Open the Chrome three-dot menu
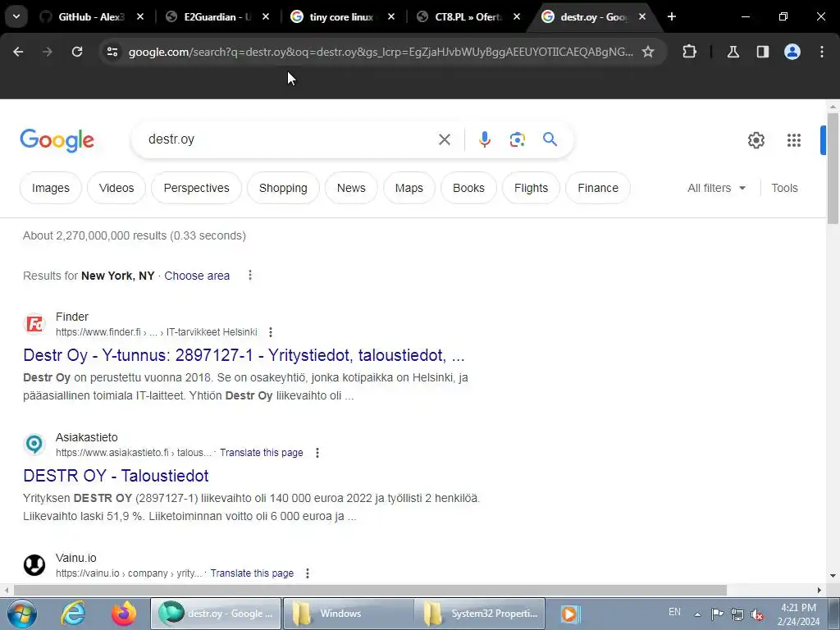This screenshot has height=630, width=840. 822,52
